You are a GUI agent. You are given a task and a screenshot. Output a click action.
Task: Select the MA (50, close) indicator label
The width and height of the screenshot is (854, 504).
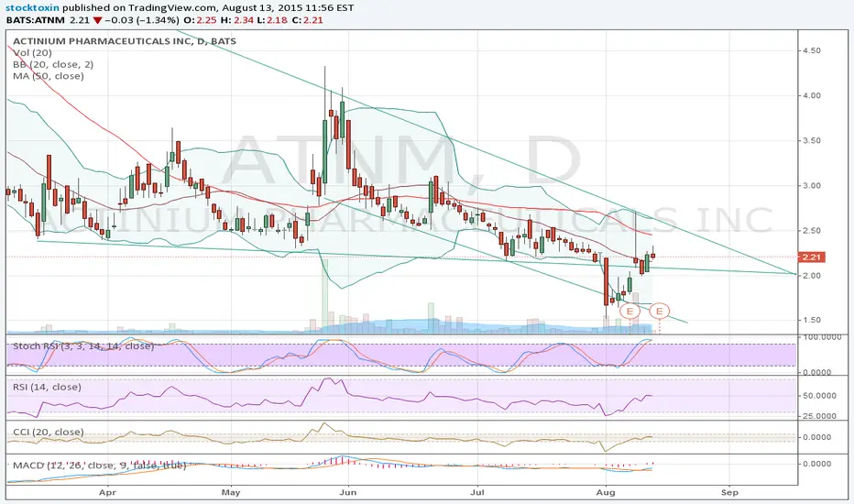tap(49, 76)
